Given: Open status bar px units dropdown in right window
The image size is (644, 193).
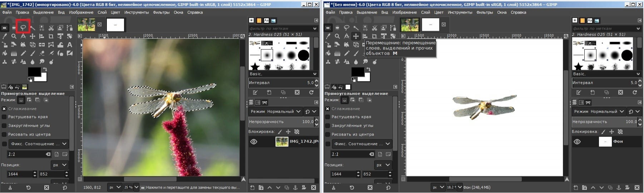Looking at the screenshot, I should pyautogui.click(x=438, y=187).
